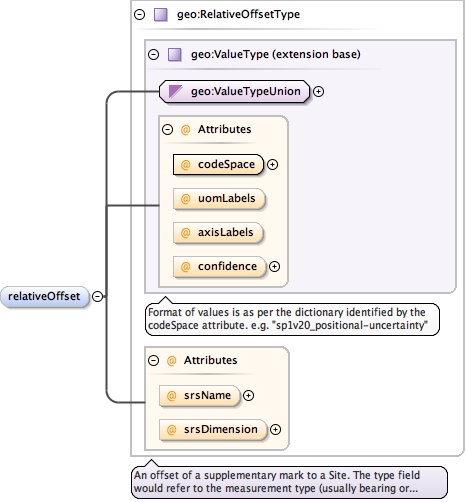Click the supplementary mark offset description note
This screenshot has width=466, height=502.
click(289, 482)
